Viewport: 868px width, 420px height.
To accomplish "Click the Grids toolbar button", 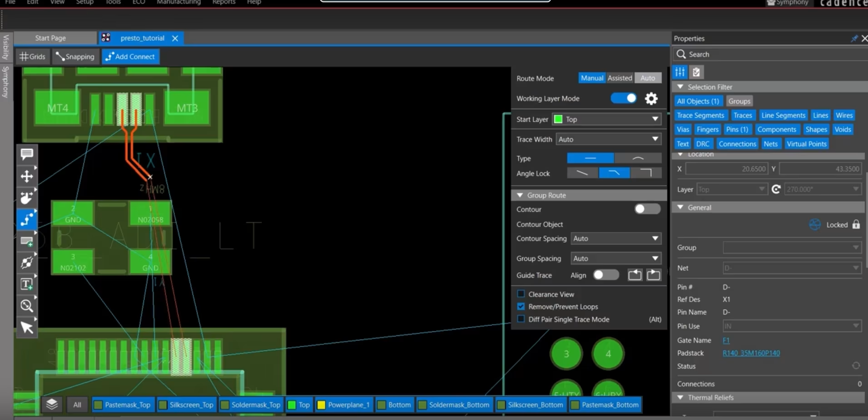I will [x=32, y=57].
